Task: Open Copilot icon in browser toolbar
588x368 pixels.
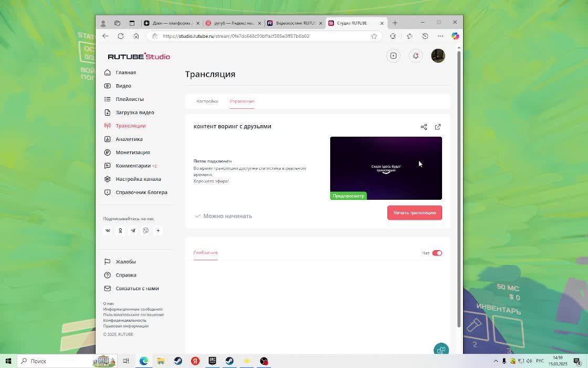Action: point(455,36)
